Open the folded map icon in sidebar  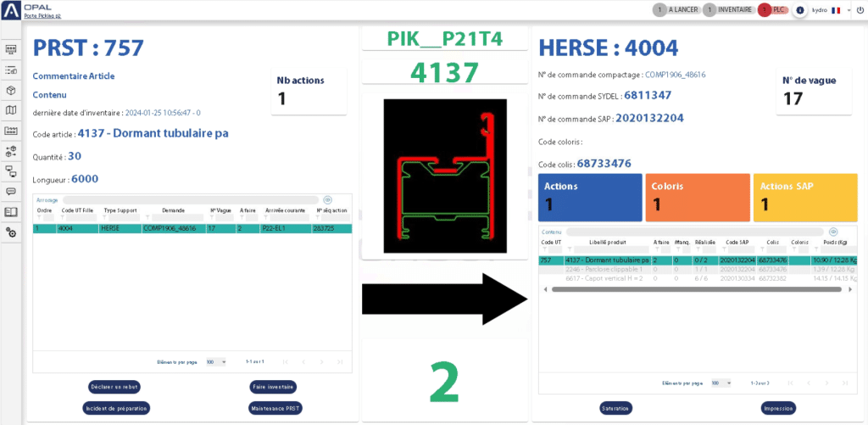coord(11,110)
